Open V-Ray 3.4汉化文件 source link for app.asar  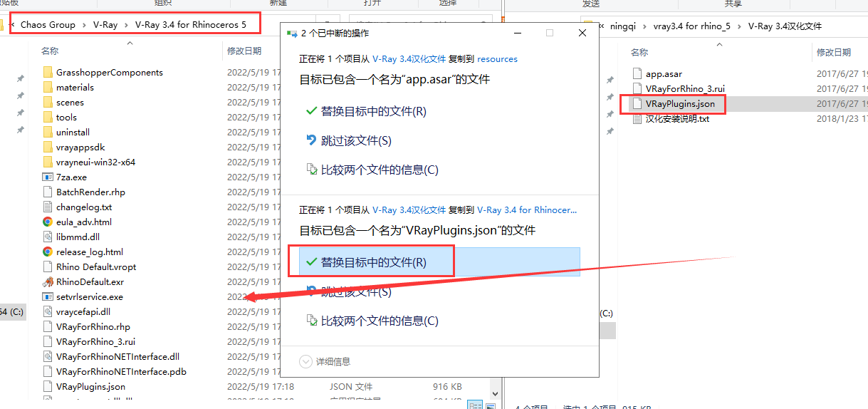(x=409, y=59)
